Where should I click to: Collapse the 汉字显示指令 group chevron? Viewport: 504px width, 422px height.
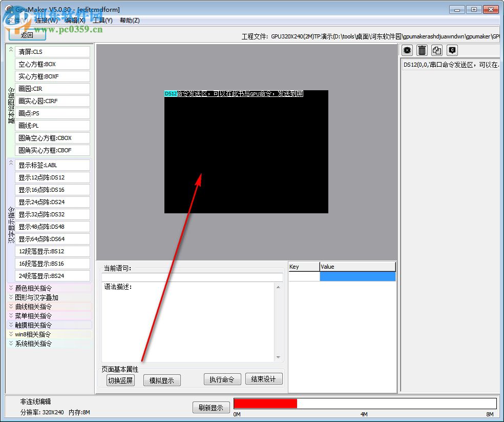coord(11,162)
